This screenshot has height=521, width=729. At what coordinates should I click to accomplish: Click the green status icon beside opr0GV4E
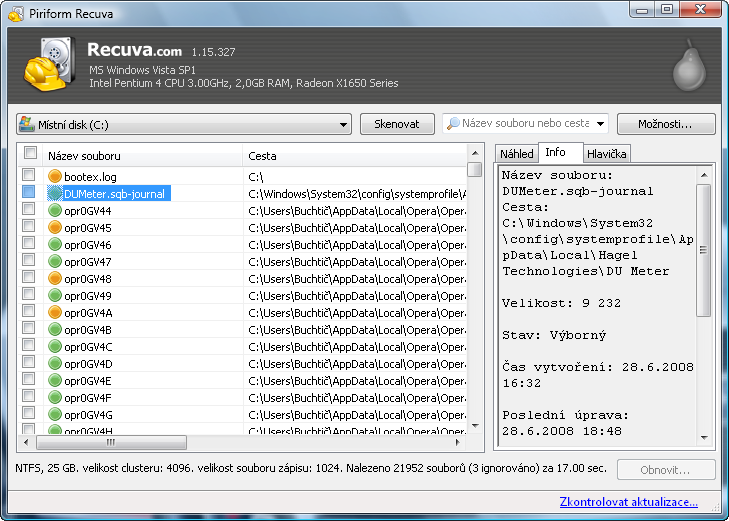click(x=55, y=380)
